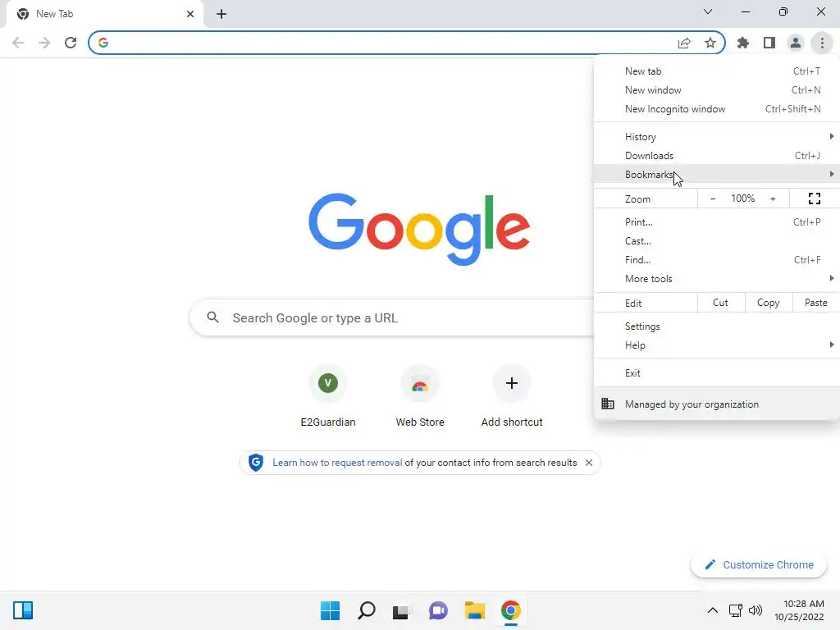This screenshot has height=630, width=840.
Task: Open the Web Store shortcut
Action: pos(420,396)
